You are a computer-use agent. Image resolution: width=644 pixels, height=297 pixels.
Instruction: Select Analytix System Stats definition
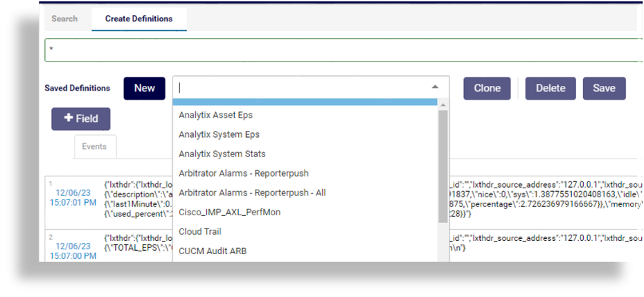point(222,154)
